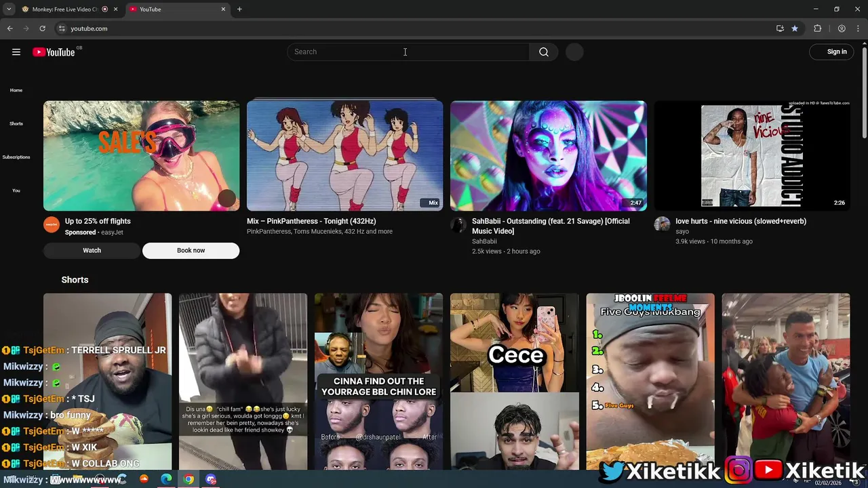Open 'Up to 25% off flights' title

coord(98,222)
